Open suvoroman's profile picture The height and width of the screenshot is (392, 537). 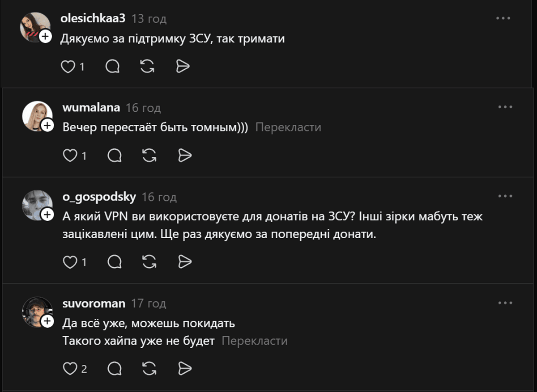tap(36, 311)
